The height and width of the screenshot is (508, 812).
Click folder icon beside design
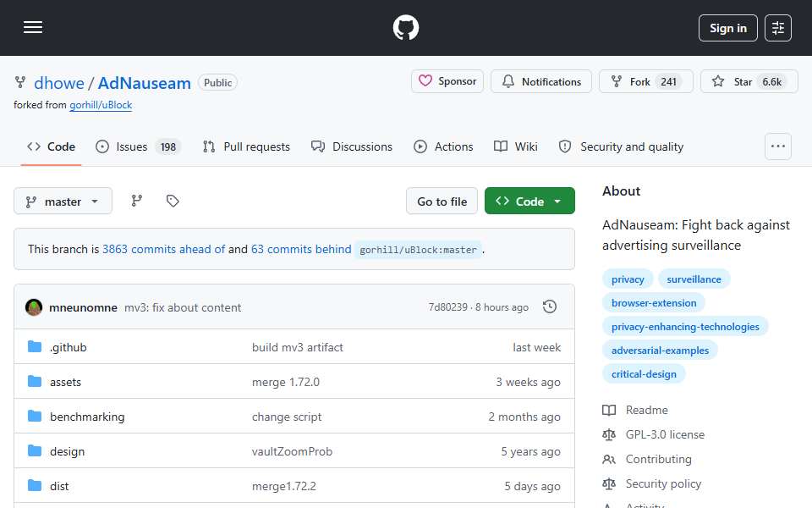click(x=35, y=451)
